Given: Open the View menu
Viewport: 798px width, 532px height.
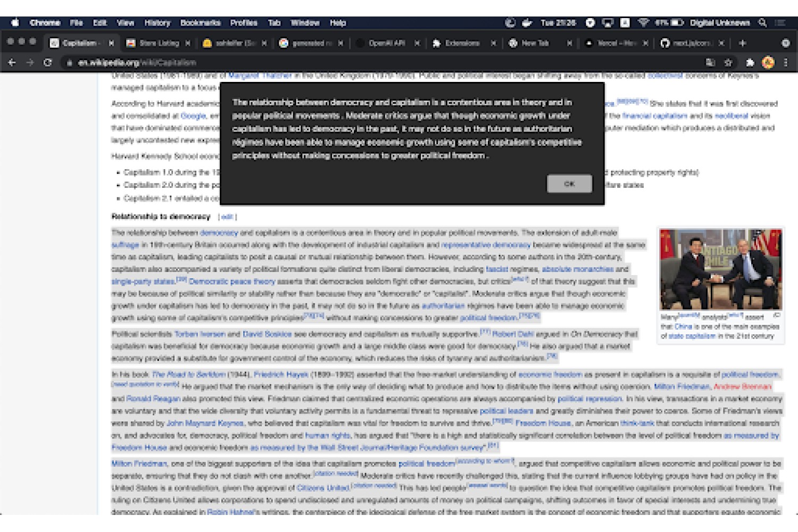Looking at the screenshot, I should (126, 22).
